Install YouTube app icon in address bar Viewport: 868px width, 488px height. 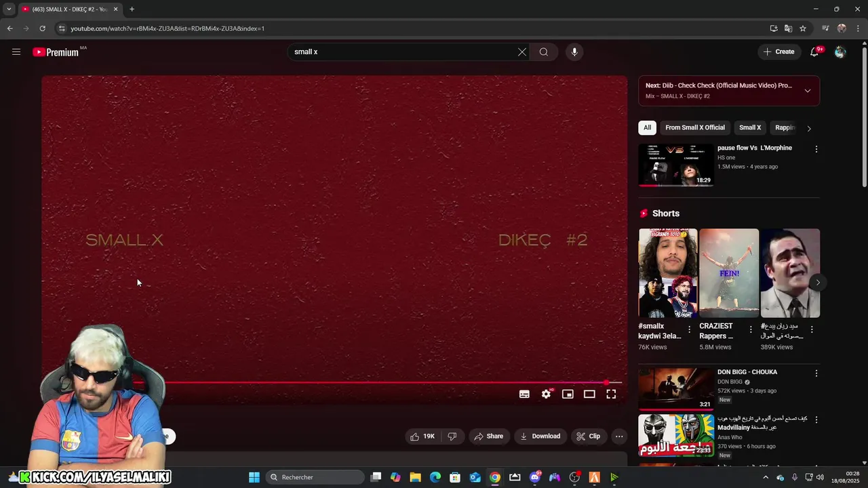(x=774, y=28)
